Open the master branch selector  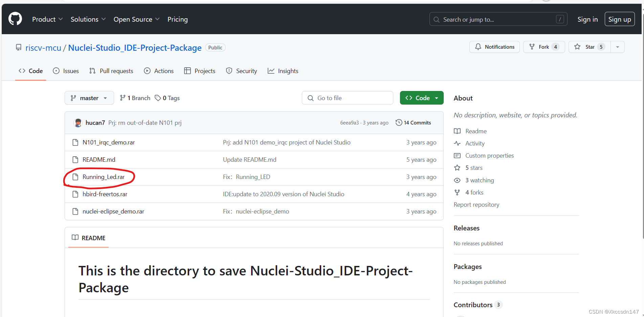tap(89, 98)
